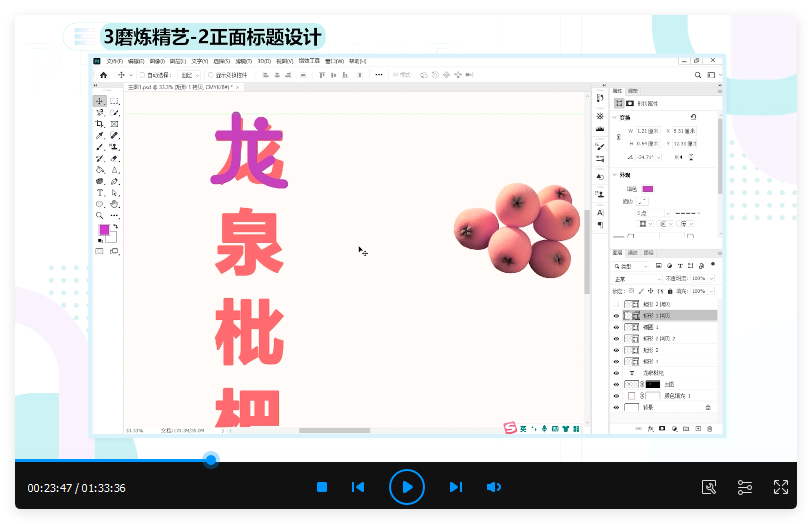Screen dimensions: 812x524
Task: Click the purple foreground color swatch
Action: [x=103, y=230]
